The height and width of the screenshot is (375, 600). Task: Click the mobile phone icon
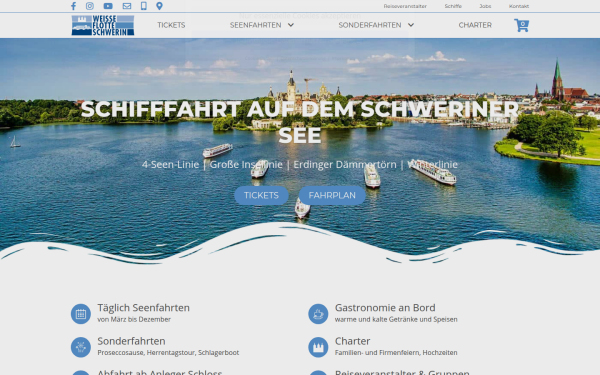coord(143,6)
